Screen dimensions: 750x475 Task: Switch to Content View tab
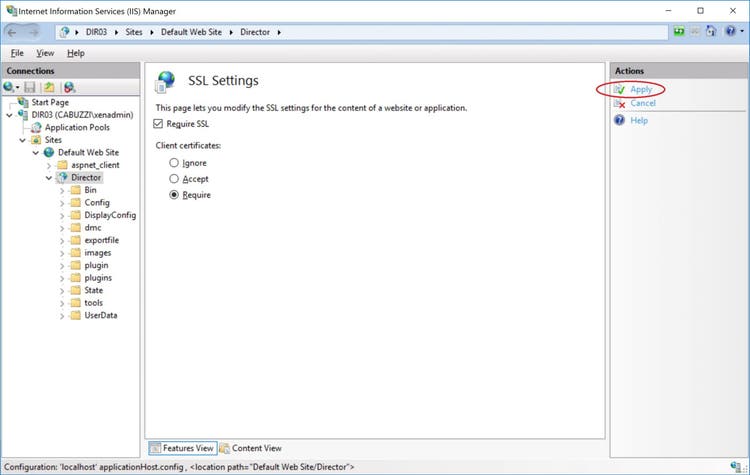[251, 448]
